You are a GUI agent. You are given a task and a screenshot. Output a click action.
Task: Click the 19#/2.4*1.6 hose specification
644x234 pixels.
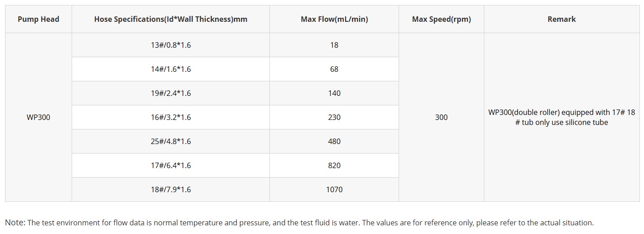click(171, 93)
